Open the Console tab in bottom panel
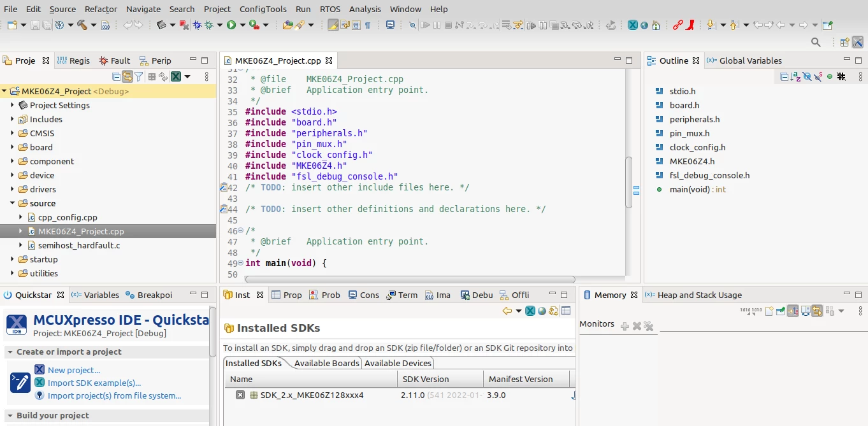 (x=363, y=295)
